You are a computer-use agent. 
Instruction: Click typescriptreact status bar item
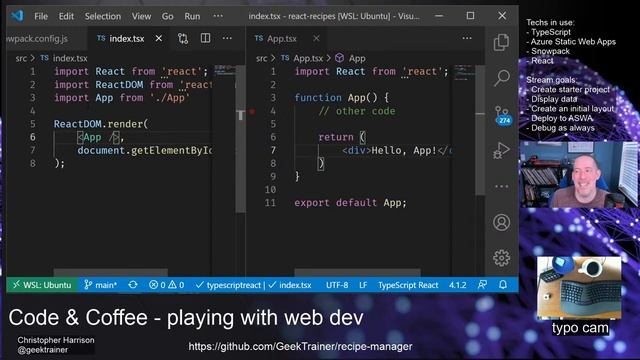228,285
